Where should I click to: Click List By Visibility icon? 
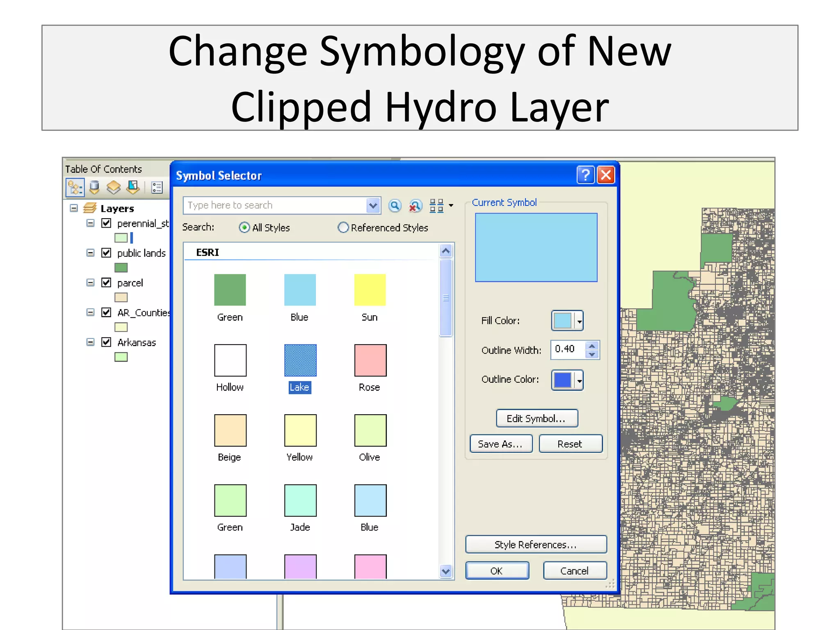114,187
